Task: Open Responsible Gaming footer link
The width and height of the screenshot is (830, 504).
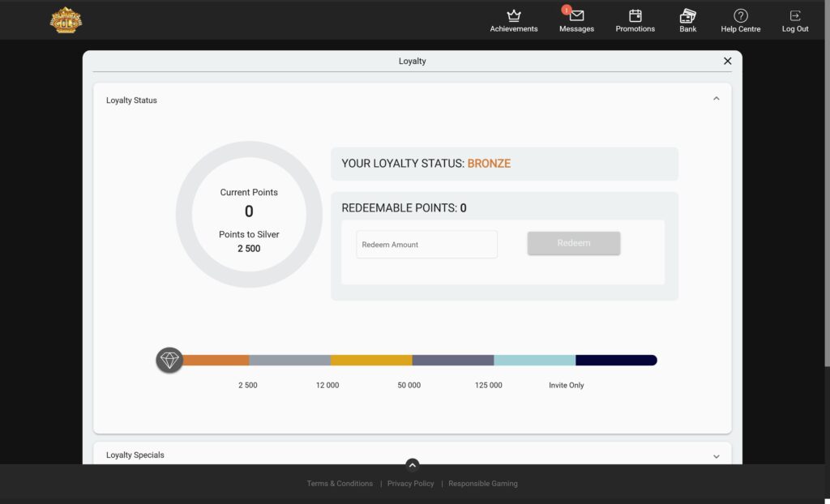Action: coord(482,484)
